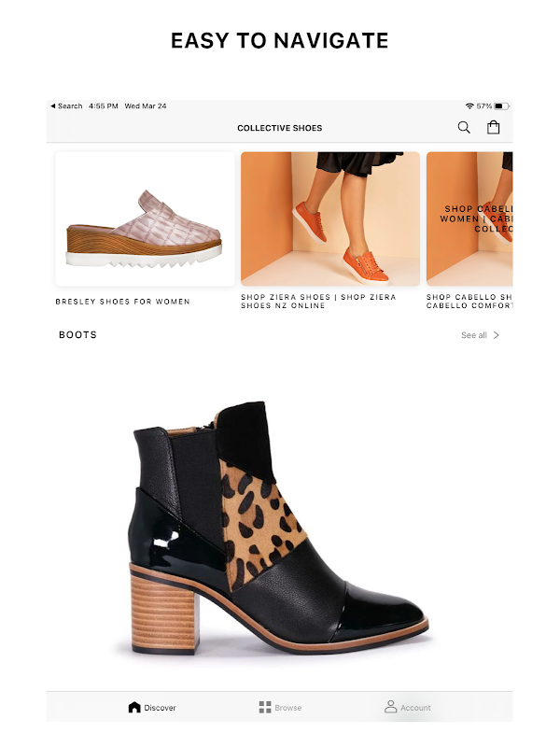The image size is (560, 747).
Task: Click Bresley Shoes For Women caption
Action: point(123,302)
